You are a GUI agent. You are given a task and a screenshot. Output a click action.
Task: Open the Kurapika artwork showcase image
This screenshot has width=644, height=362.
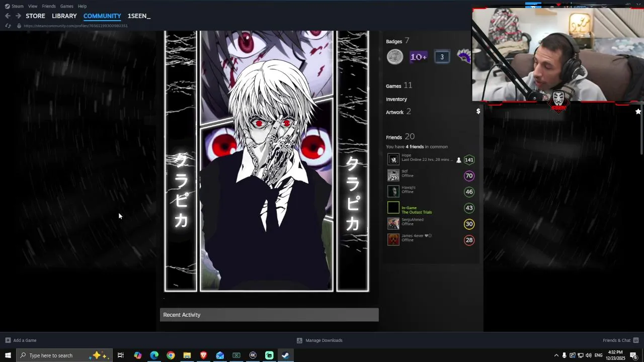pos(267,161)
